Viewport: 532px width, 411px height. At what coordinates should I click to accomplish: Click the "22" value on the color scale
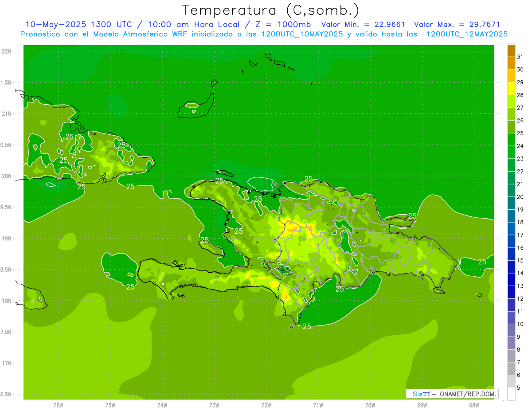520,172
